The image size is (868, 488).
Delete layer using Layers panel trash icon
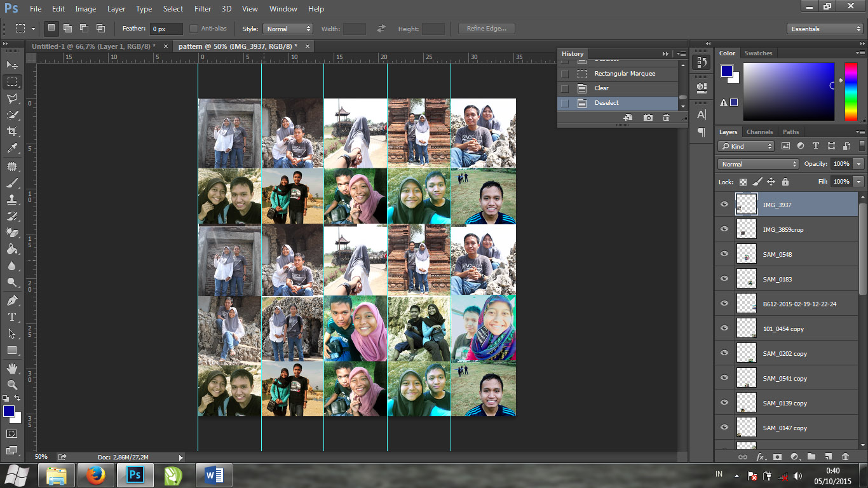(x=845, y=456)
